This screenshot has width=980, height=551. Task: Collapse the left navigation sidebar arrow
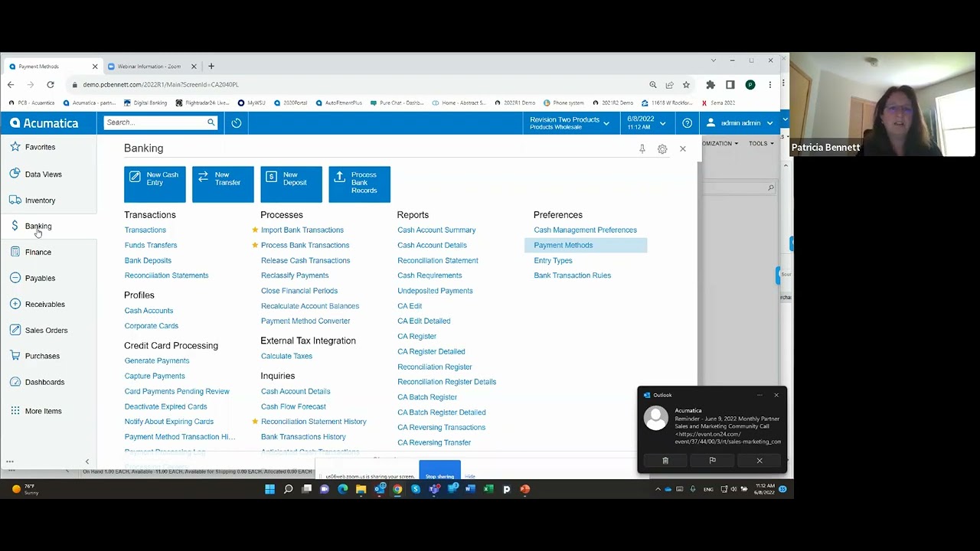point(87,461)
